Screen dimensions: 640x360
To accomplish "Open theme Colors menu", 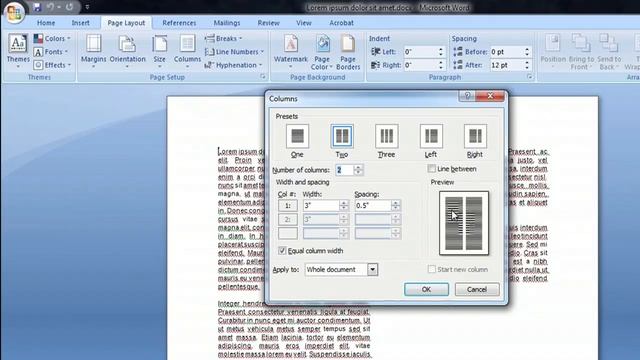I will pyautogui.click(x=52, y=38).
